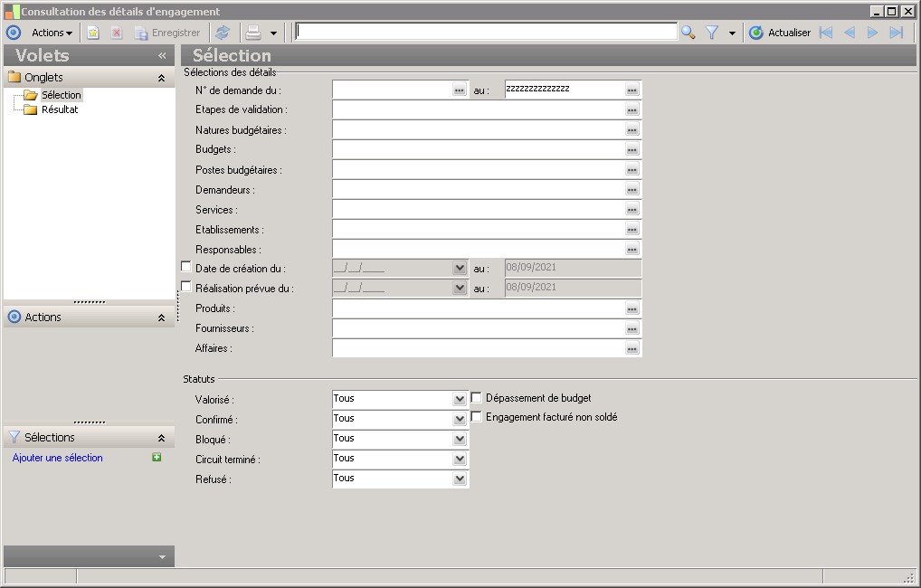Click the Ajouter une sélection link
The height and width of the screenshot is (588, 921).
click(58, 458)
